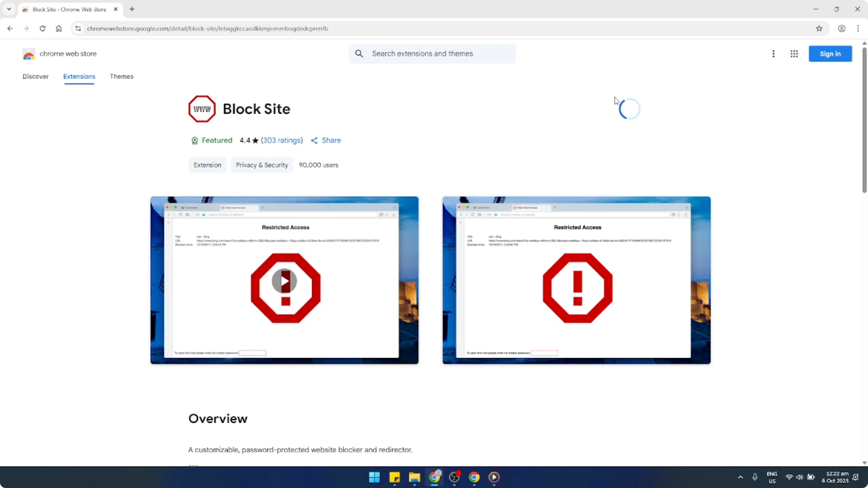
Task: Open the Google apps grid
Action: pyautogui.click(x=794, y=54)
